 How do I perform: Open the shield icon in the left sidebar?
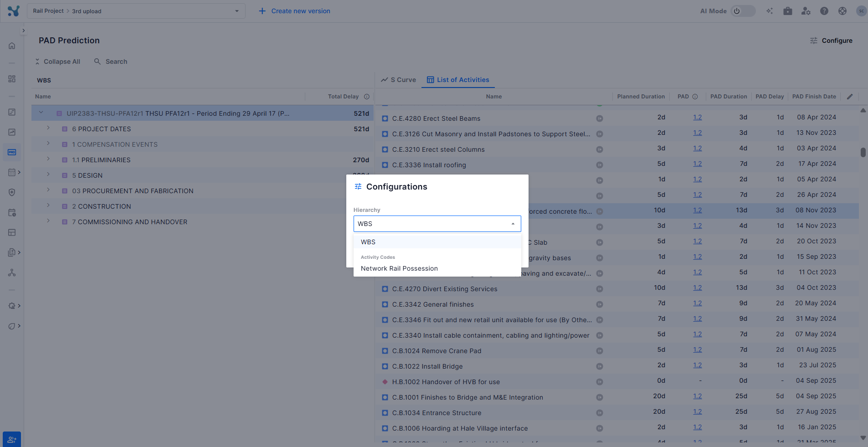click(x=12, y=192)
